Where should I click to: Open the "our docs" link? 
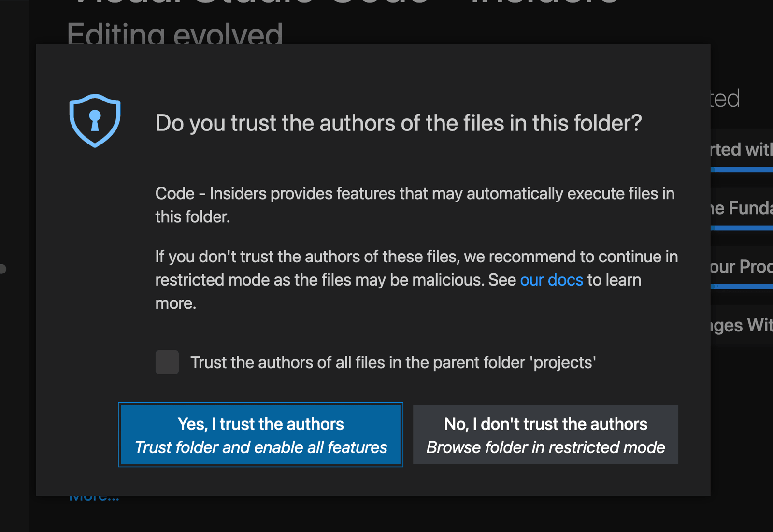click(x=551, y=280)
